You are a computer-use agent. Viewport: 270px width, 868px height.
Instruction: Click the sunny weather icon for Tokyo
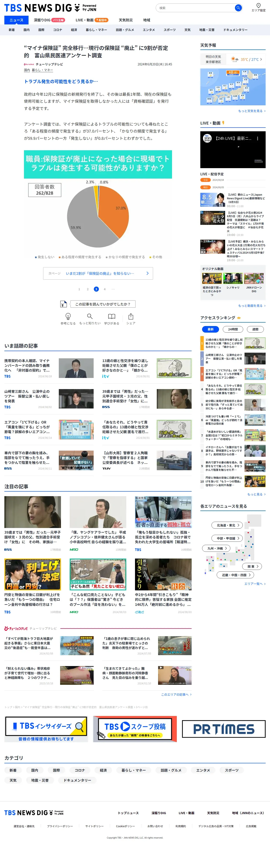234,59
